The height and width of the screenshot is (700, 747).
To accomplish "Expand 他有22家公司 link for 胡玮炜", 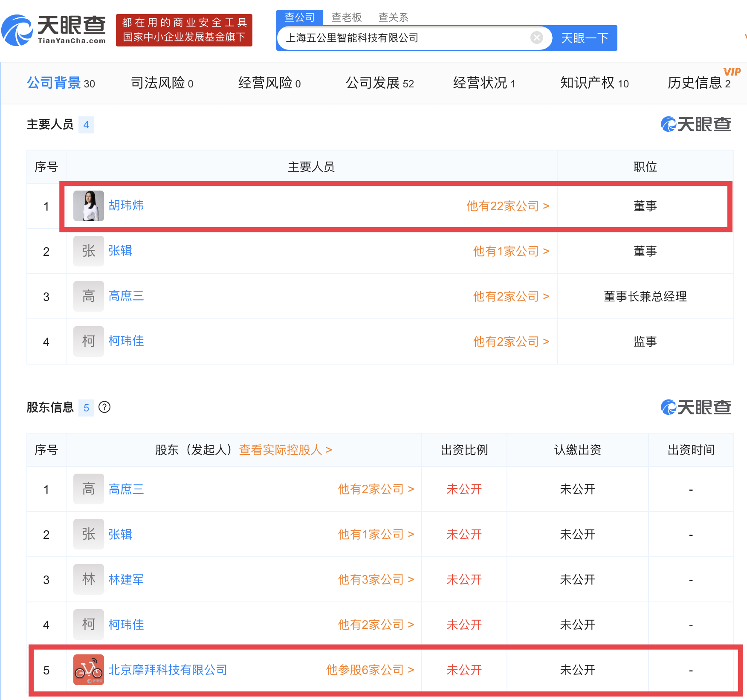I will pyautogui.click(x=508, y=206).
